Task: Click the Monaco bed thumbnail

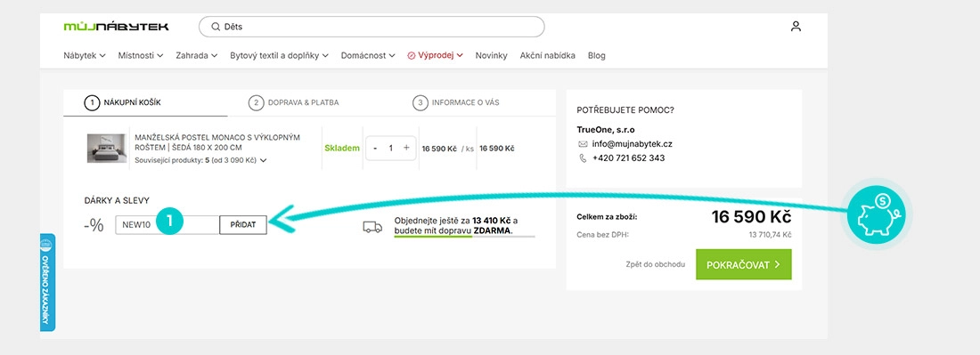Action: coord(107,148)
